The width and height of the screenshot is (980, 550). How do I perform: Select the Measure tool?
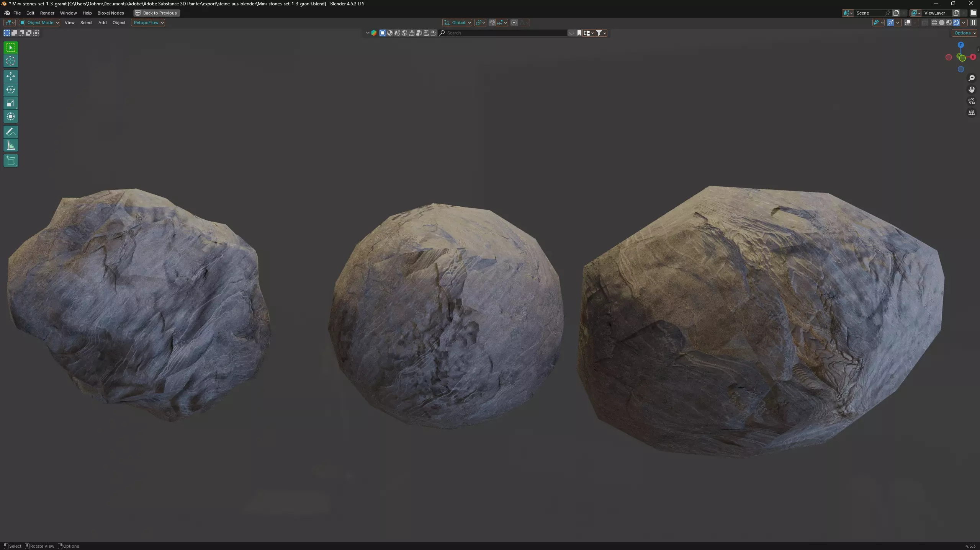[x=11, y=145]
